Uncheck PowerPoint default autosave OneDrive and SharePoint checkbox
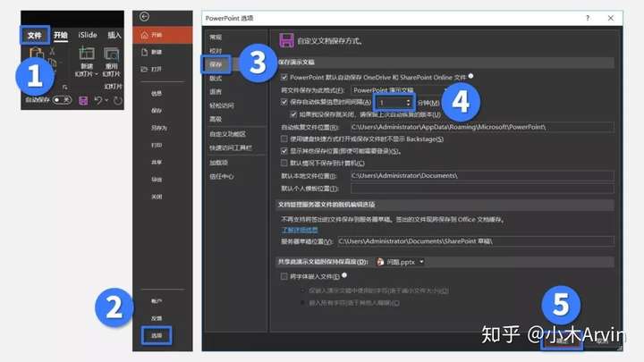644x362 pixels. point(284,77)
